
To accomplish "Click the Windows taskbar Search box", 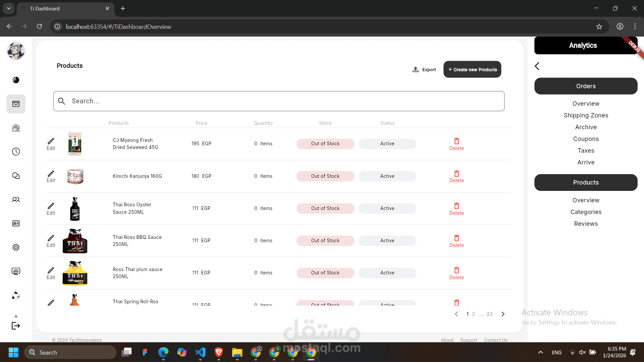I will pos(70,352).
